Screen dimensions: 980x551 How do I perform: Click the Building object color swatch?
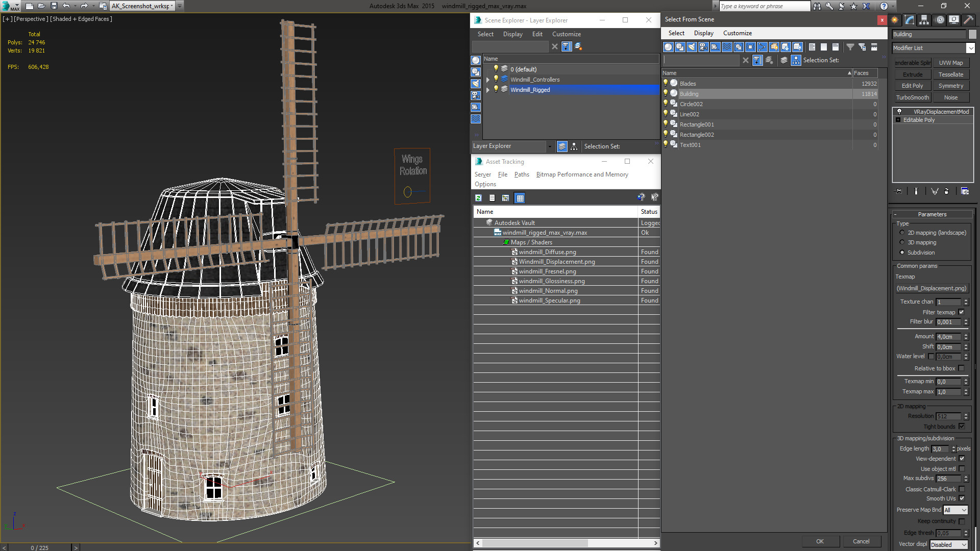pos(972,34)
